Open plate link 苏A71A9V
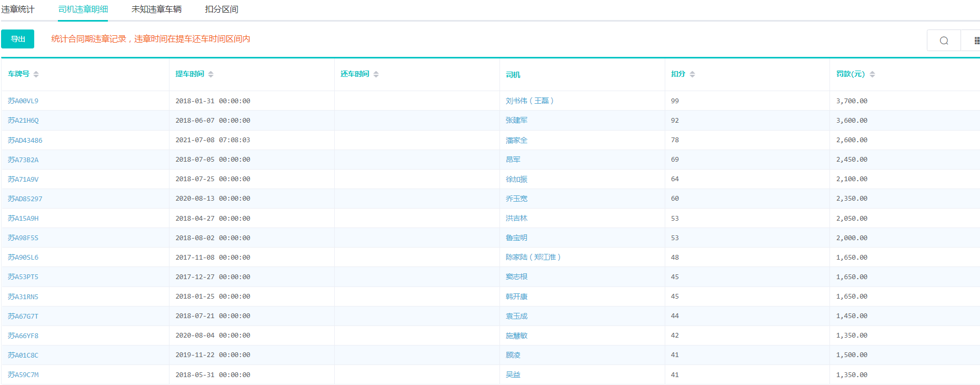 pyautogui.click(x=23, y=179)
